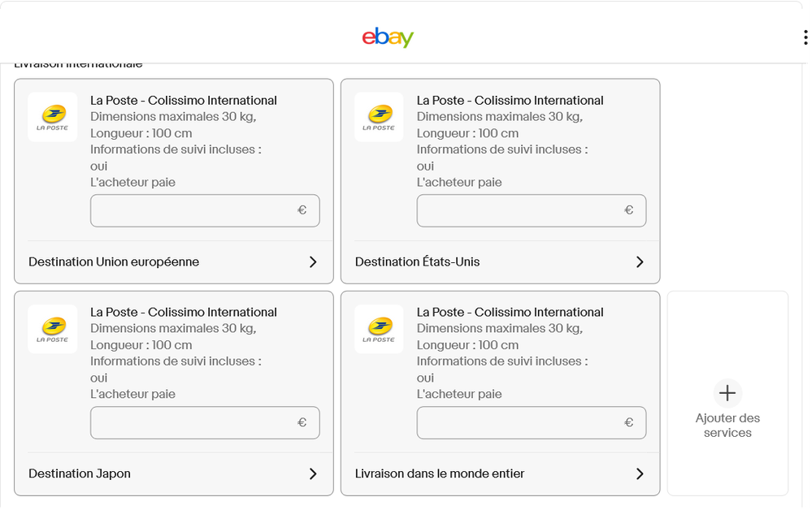812x510 pixels.
Task: Click Dimensions maximales 30 kg in Union européenne card
Action: [173, 117]
